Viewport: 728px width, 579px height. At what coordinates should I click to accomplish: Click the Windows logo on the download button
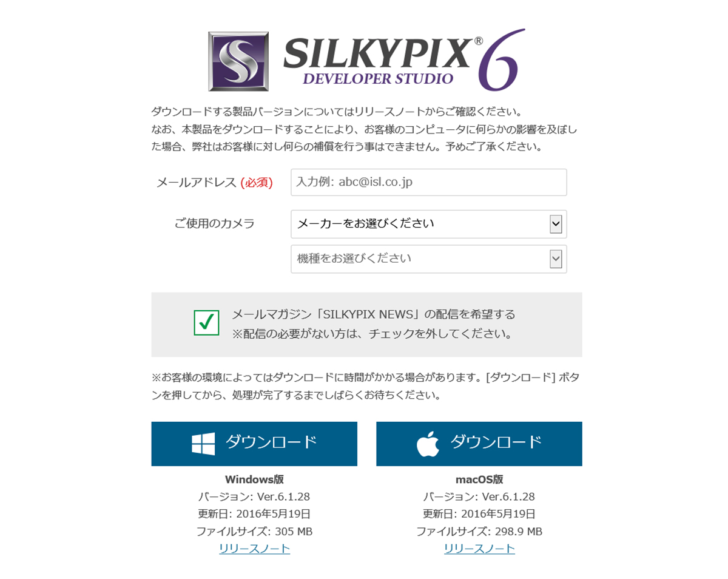click(x=203, y=444)
